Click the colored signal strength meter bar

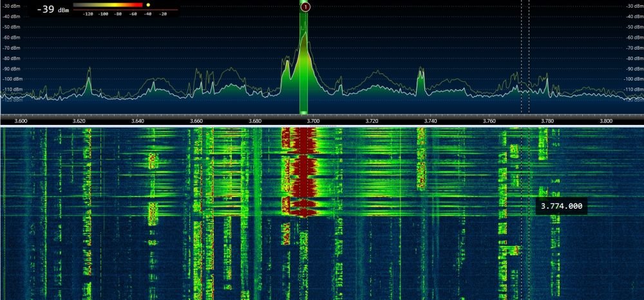click(x=107, y=5)
